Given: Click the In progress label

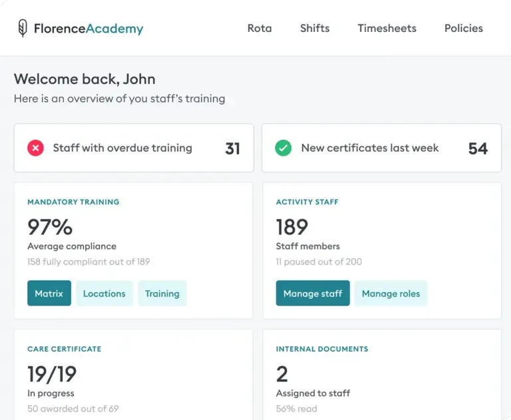Looking at the screenshot, I should [51, 393].
